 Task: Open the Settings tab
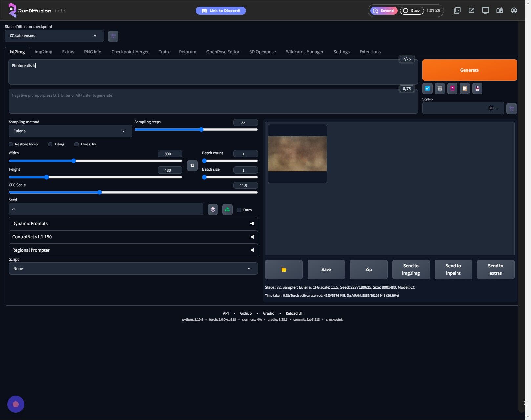point(341,52)
